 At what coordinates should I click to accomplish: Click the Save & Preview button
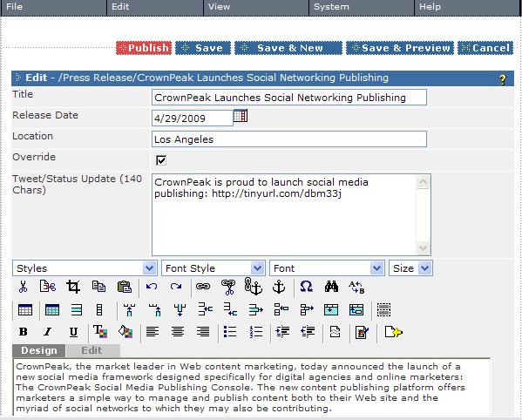coord(400,48)
